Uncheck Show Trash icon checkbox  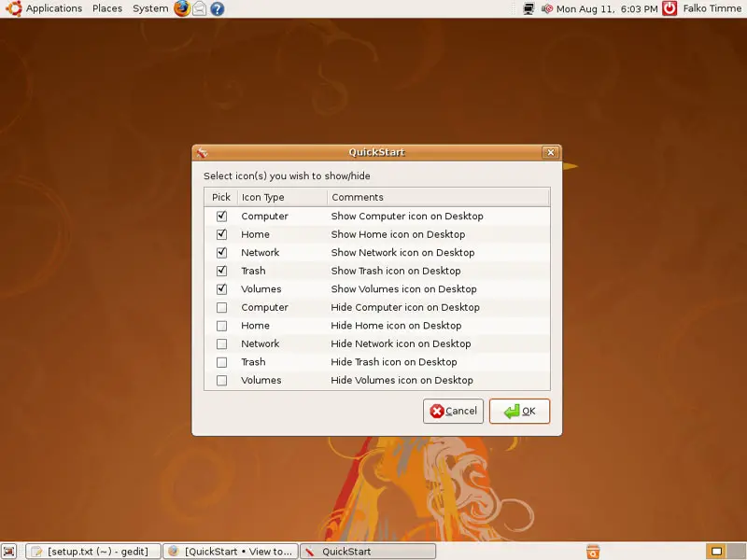click(x=221, y=271)
